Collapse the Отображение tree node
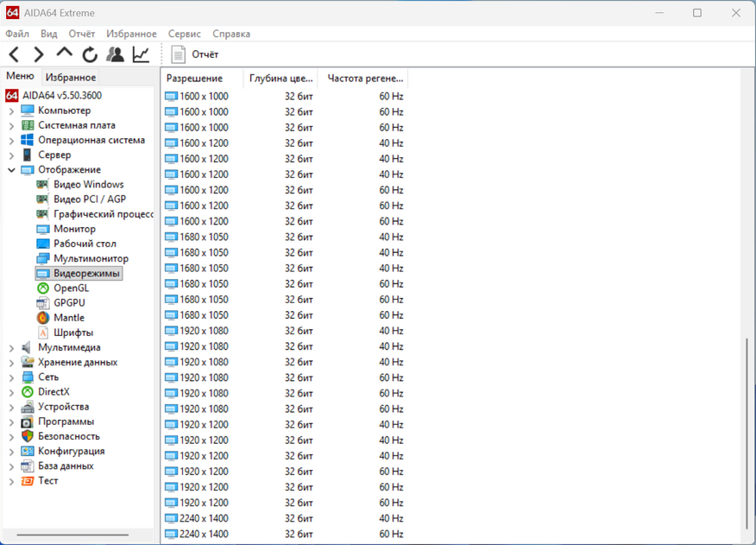The image size is (756, 545). coord(11,170)
